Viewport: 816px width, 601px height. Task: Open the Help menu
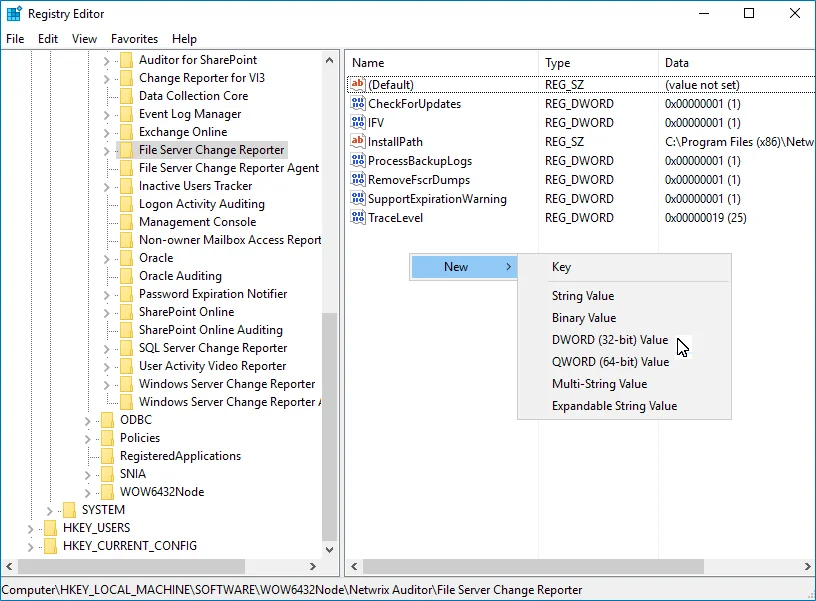[184, 39]
